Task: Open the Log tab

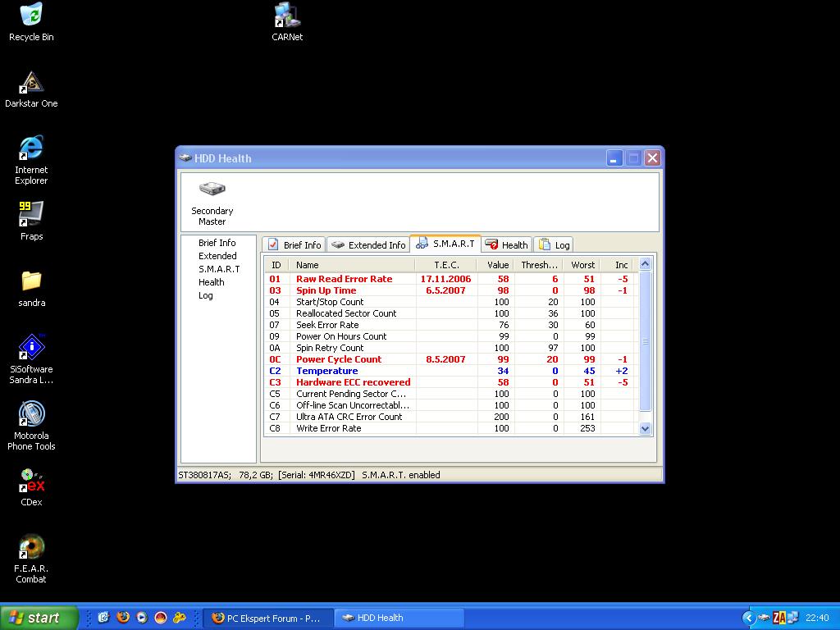Action: pos(554,244)
